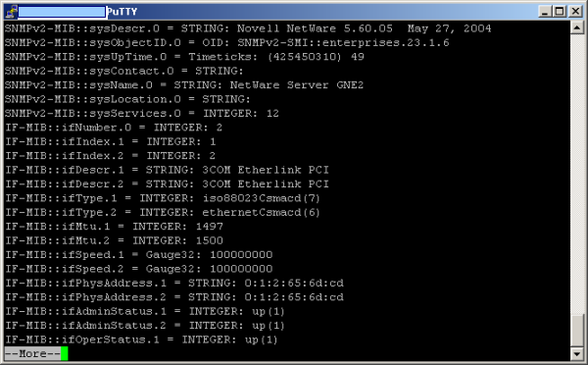The width and height of the screenshot is (588, 365).
Task: Click the sysUpTime.0 Timeticks line
Action: point(184,57)
